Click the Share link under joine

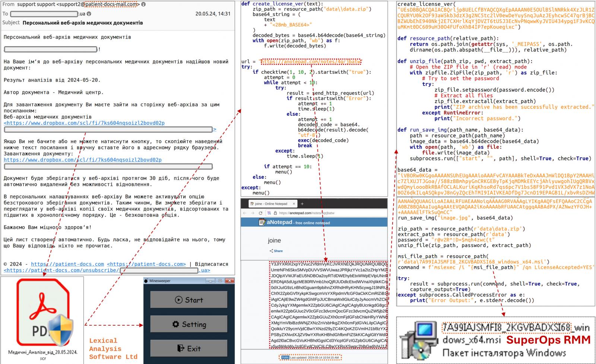[276, 251]
